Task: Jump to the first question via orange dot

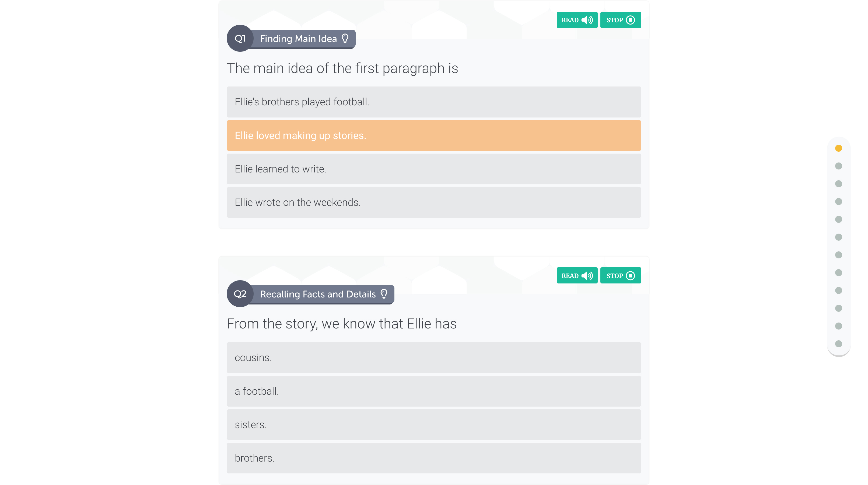Action: (839, 148)
